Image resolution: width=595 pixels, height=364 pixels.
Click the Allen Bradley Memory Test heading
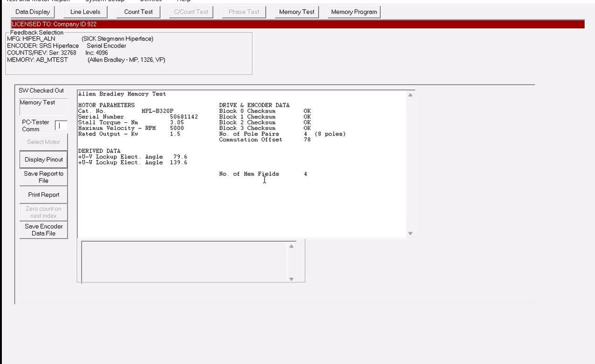point(122,94)
